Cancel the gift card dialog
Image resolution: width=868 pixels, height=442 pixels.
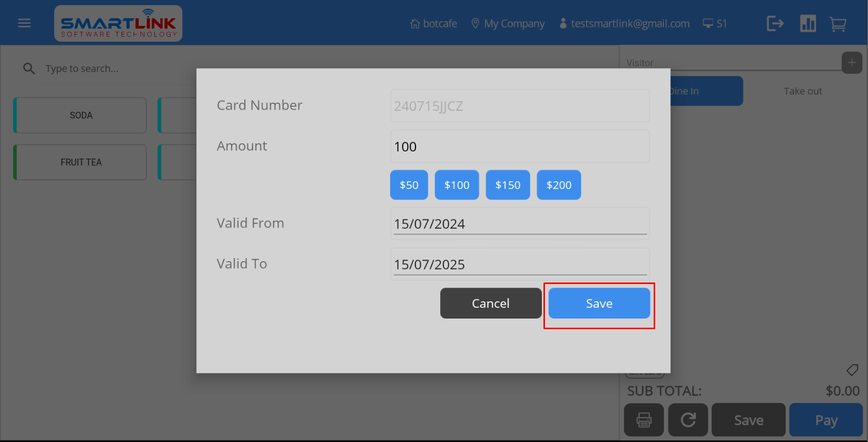pos(491,303)
